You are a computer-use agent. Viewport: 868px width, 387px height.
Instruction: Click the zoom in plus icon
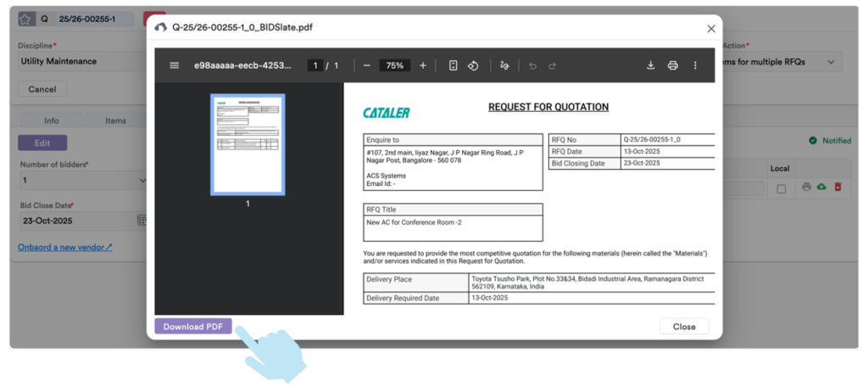pos(423,65)
